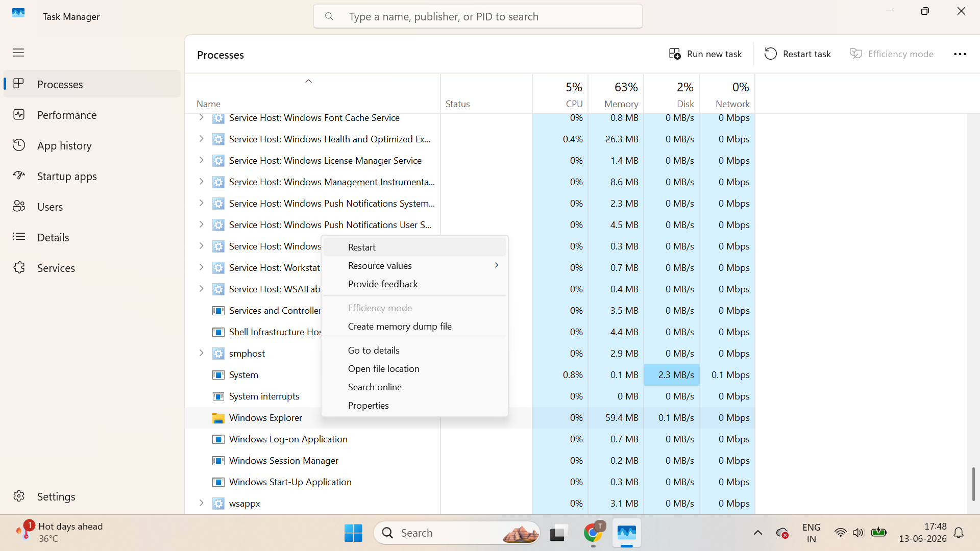The height and width of the screenshot is (551, 980).
Task: Open the more options ellipsis menu
Action: [x=960, y=54]
